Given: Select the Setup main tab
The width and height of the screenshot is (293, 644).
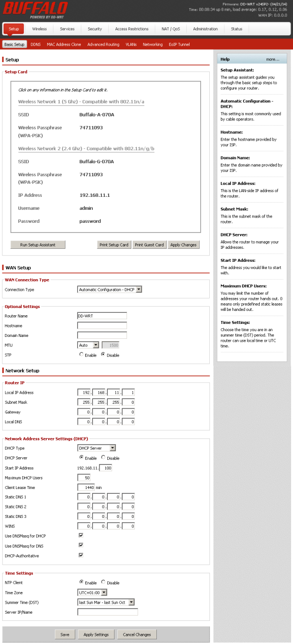Looking at the screenshot, I should [14, 29].
